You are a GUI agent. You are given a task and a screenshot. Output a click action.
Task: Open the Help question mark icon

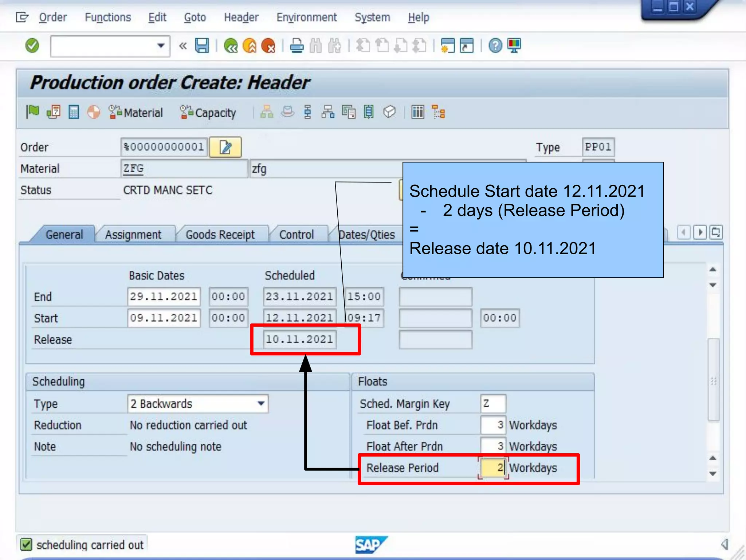click(x=495, y=46)
